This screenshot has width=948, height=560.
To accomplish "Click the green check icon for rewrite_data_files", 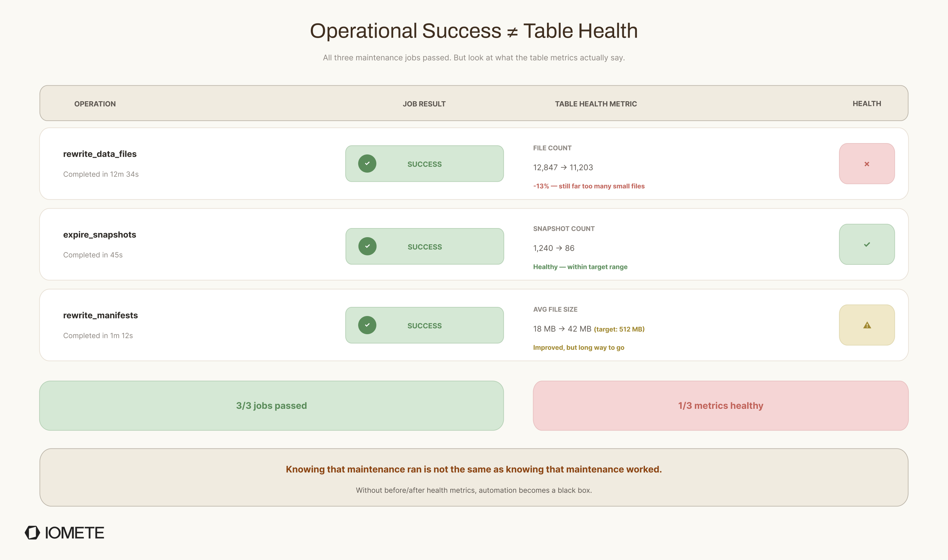I will point(367,164).
